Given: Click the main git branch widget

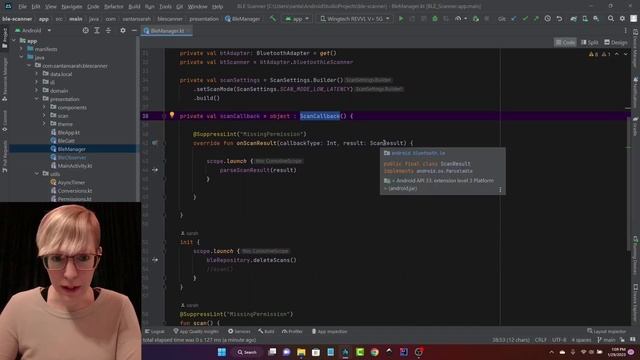Looking at the screenshot, I should point(606,340).
